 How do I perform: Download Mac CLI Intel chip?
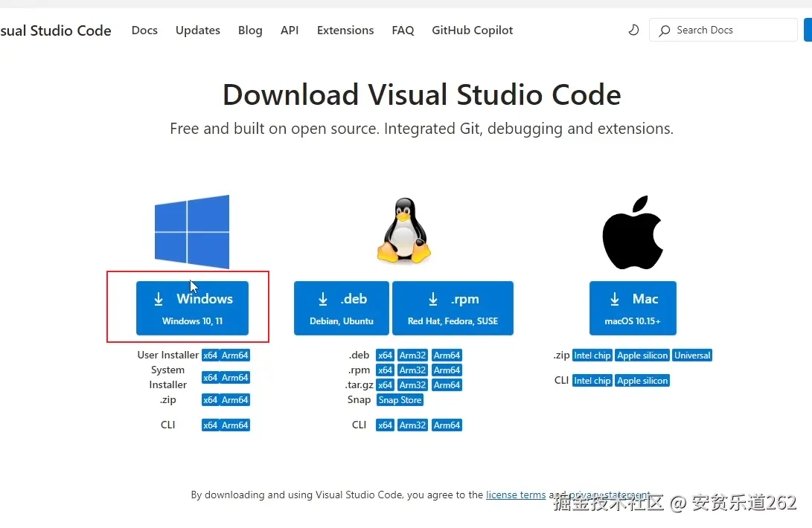[592, 381]
